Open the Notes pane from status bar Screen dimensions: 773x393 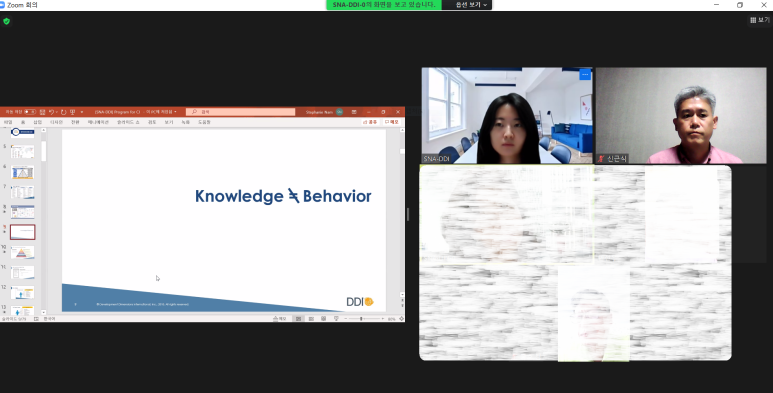pyautogui.click(x=280, y=319)
